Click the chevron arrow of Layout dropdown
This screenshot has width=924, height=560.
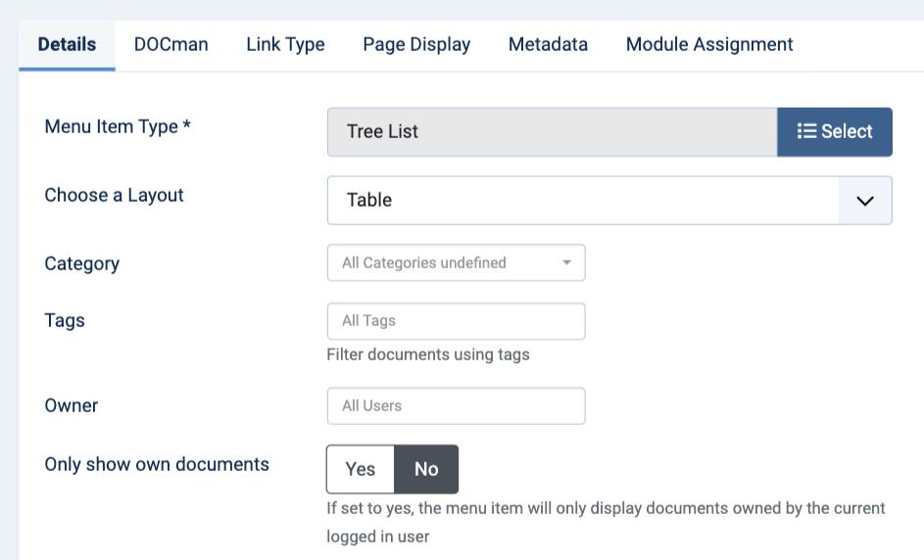864,201
